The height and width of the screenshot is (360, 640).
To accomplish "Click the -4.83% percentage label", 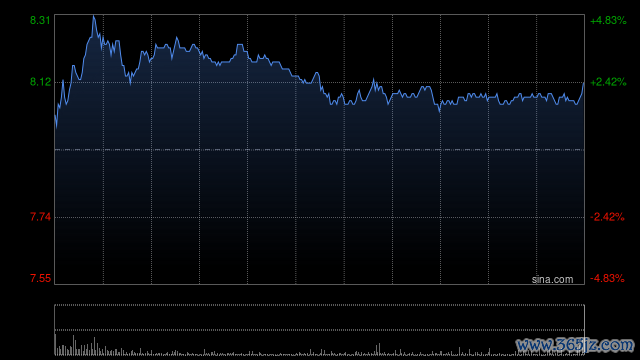I will (607, 278).
